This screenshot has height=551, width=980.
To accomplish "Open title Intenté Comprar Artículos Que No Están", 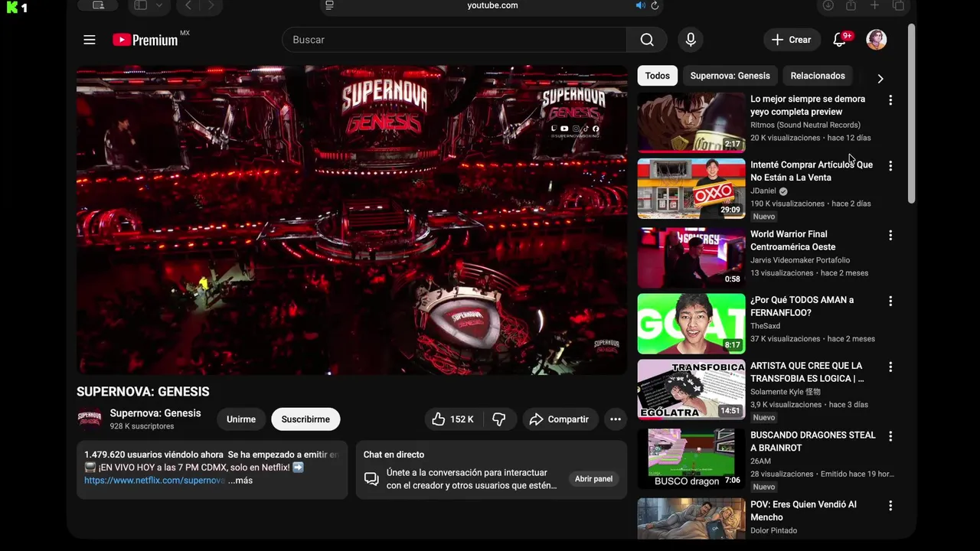I will 812,171.
